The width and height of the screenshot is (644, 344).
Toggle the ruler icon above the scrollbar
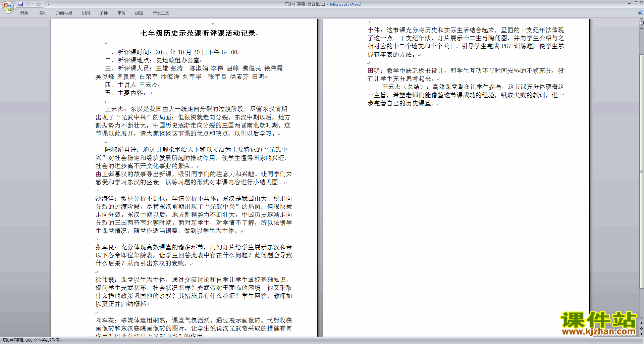tap(642, 23)
